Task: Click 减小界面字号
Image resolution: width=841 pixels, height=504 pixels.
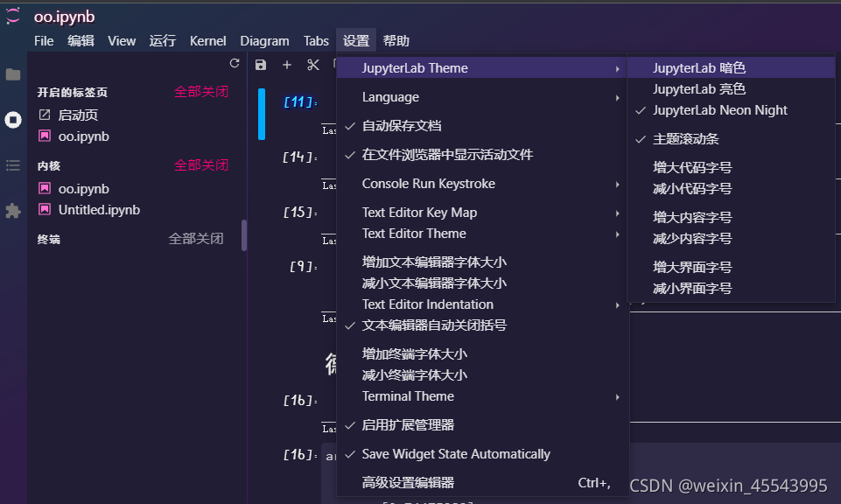Action: pos(731,289)
